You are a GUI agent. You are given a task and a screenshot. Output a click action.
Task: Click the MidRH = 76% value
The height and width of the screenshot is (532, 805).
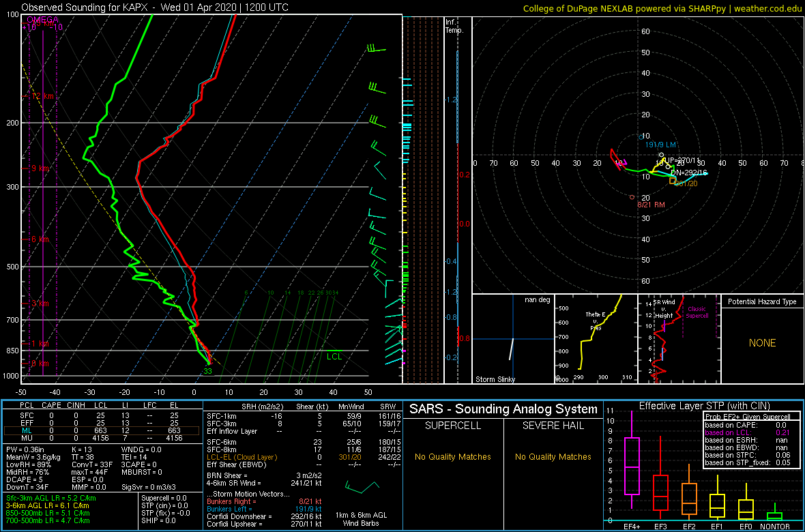[x=28, y=472]
